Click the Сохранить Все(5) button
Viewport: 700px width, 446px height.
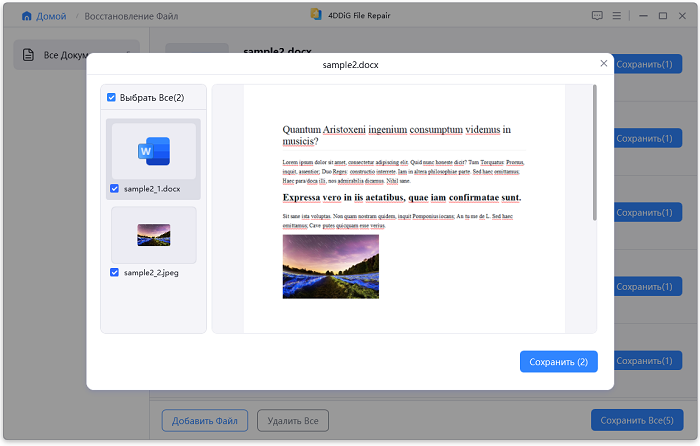tap(637, 420)
